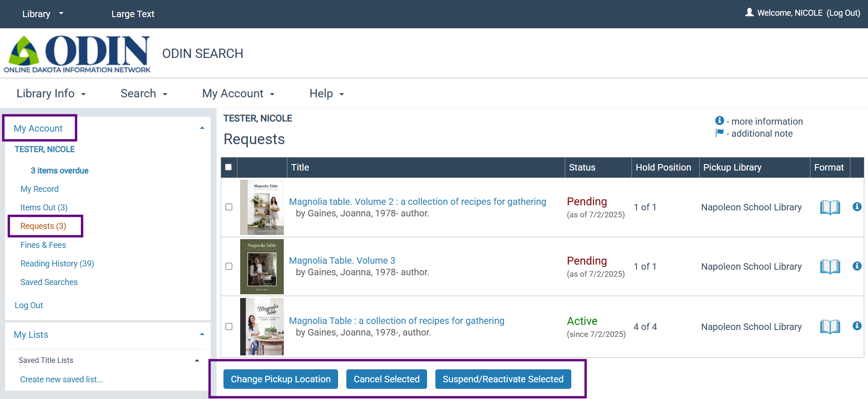The width and height of the screenshot is (868, 399).
Task: Click the Active Magnolia Table cover thumbnail
Action: point(262,327)
